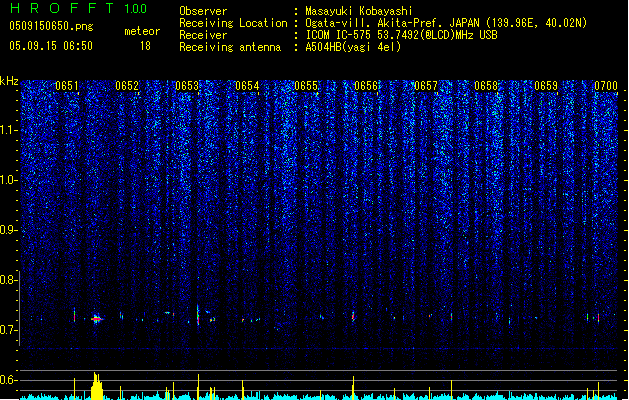629x400 pixels.
Task: Click the 0.7 kHz axis label
Action: coord(9,330)
